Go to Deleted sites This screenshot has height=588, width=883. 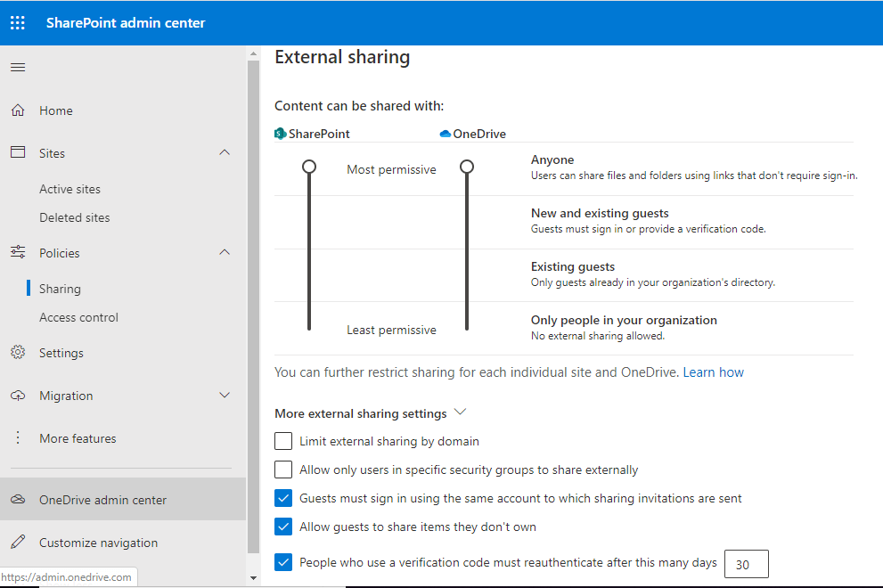tap(74, 217)
